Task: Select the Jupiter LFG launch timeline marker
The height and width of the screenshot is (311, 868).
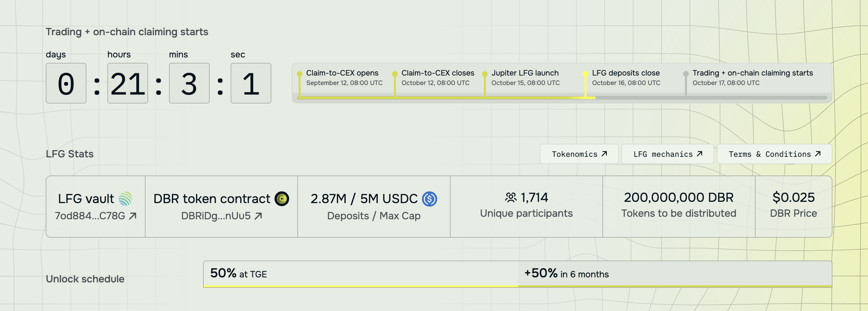Action: (485, 74)
